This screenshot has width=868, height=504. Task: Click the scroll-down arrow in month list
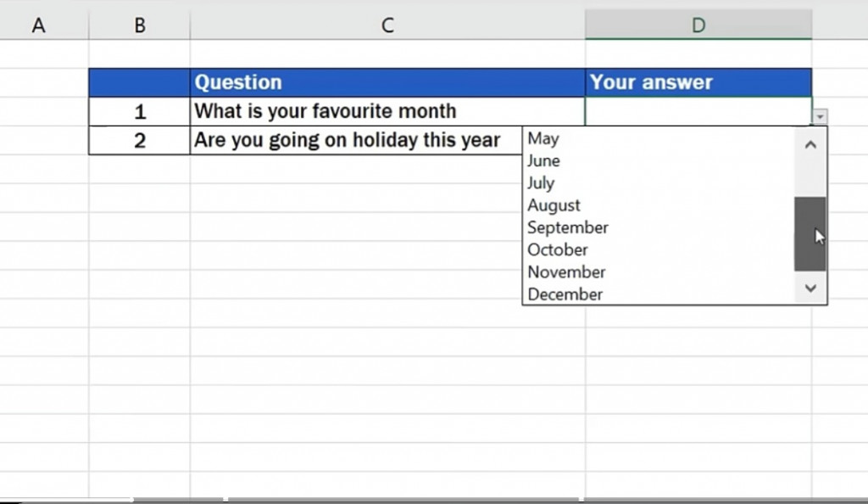[810, 288]
